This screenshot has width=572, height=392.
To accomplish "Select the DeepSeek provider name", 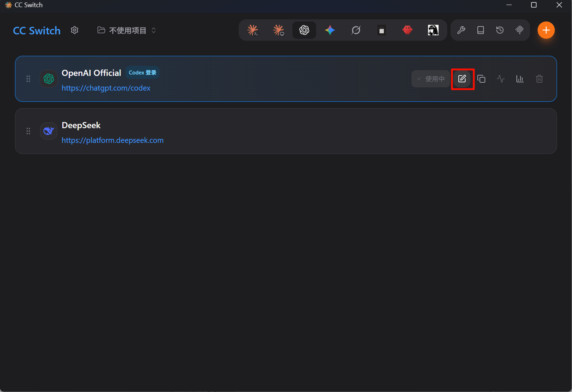I will pos(81,125).
